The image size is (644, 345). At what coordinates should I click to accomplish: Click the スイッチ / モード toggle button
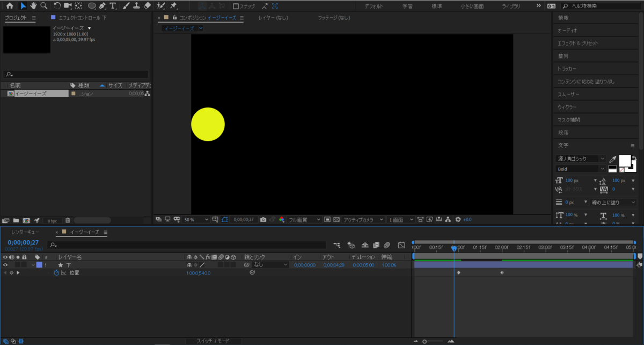pos(213,341)
